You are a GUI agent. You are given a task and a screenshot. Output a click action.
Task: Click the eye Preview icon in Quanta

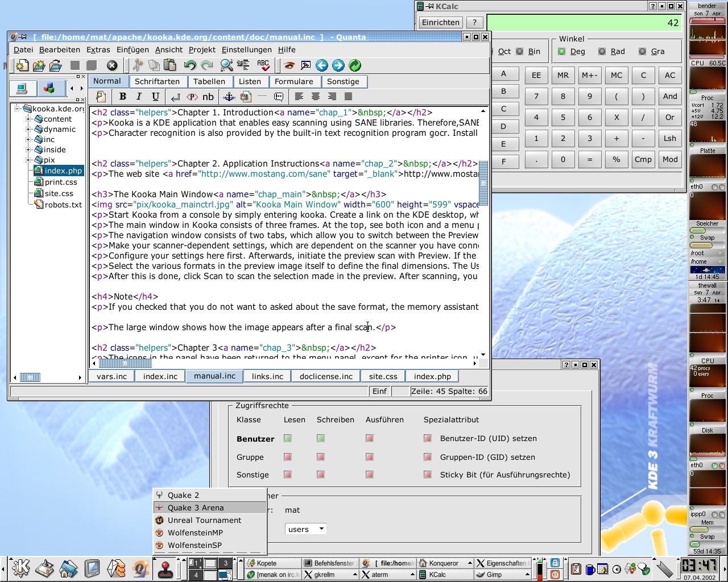tap(289, 65)
